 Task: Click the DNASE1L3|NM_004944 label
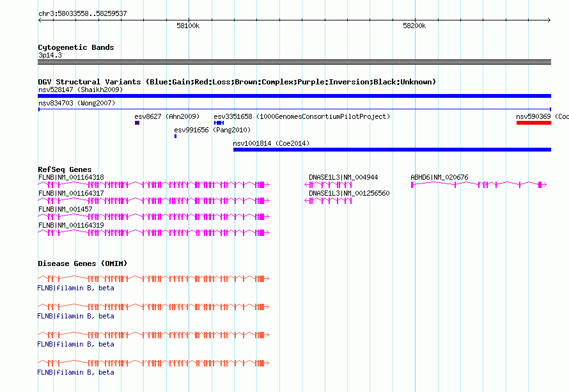coord(343,177)
